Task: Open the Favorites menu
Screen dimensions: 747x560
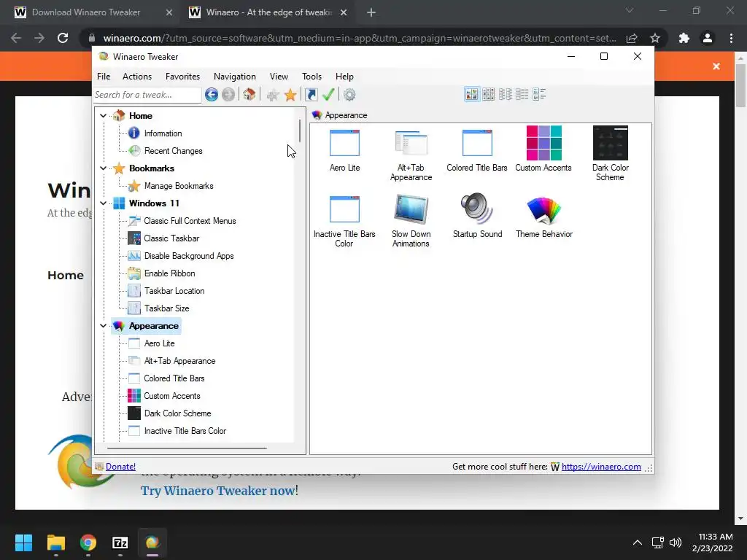Action: click(182, 77)
